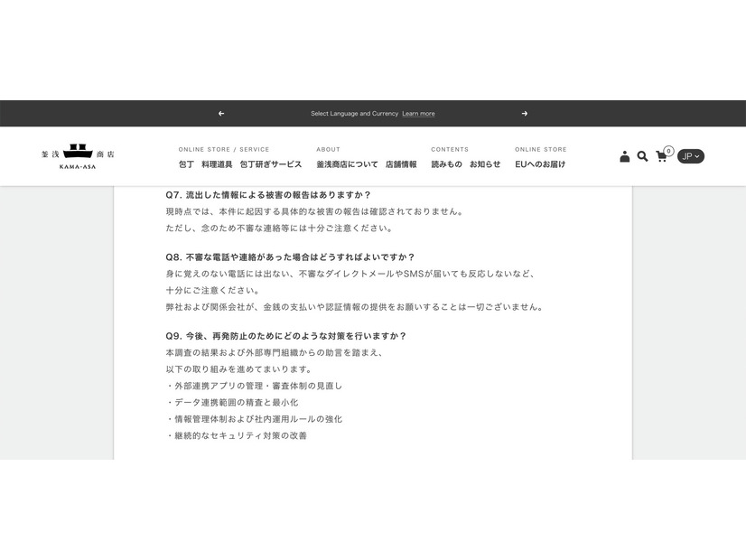Select 店舗情報 in the About navigation
Screen dimensions: 746x560
tap(401, 163)
